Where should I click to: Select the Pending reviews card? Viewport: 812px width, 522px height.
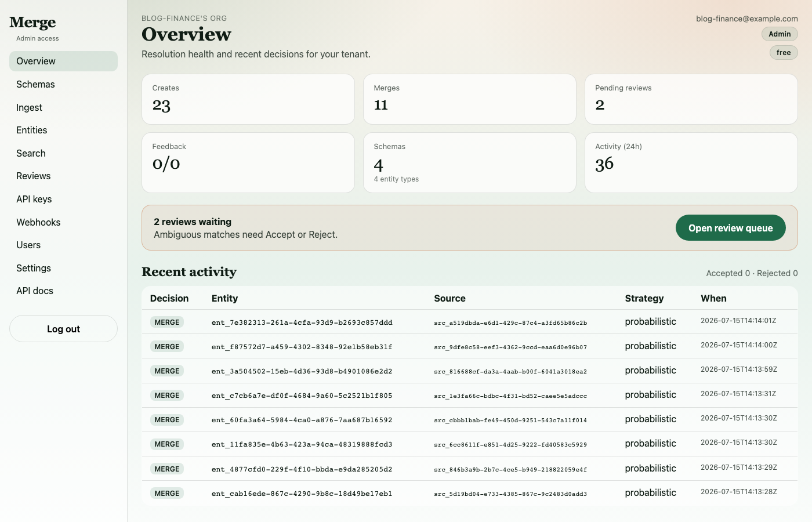point(691,99)
